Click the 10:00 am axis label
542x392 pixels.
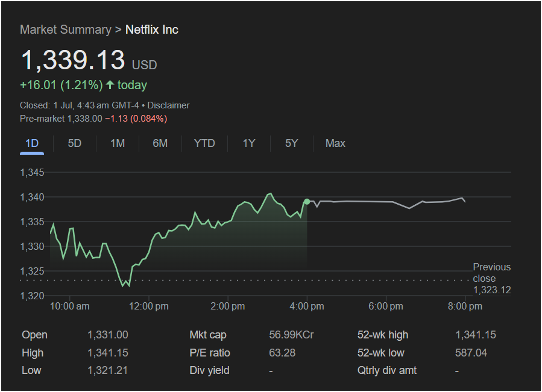(x=70, y=306)
